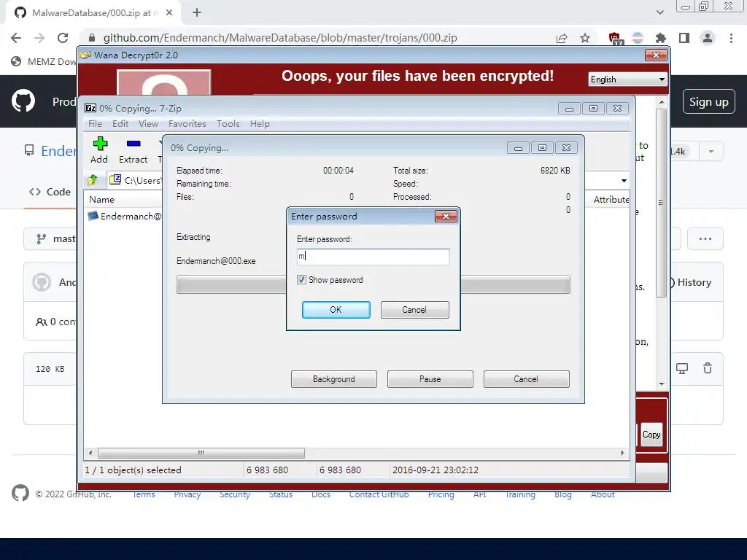Open the 7-Zip Favorites menu
This screenshot has height=560, width=747.
[187, 124]
